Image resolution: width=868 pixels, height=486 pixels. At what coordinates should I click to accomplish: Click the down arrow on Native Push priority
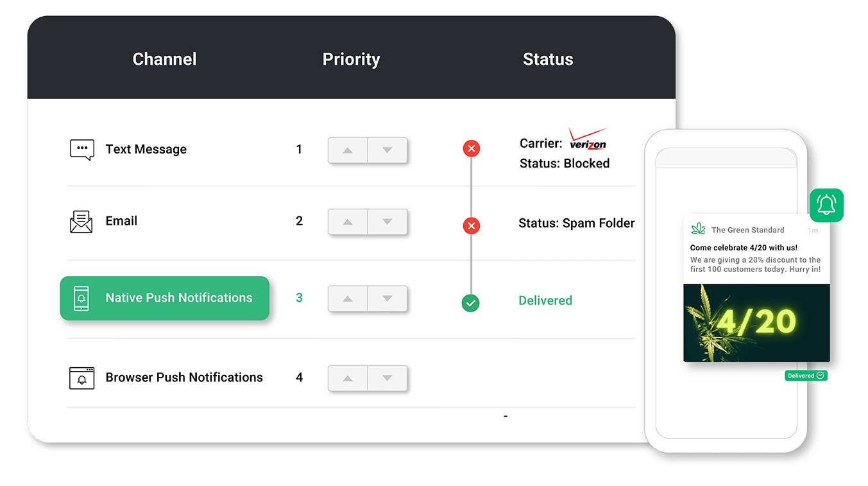point(388,299)
